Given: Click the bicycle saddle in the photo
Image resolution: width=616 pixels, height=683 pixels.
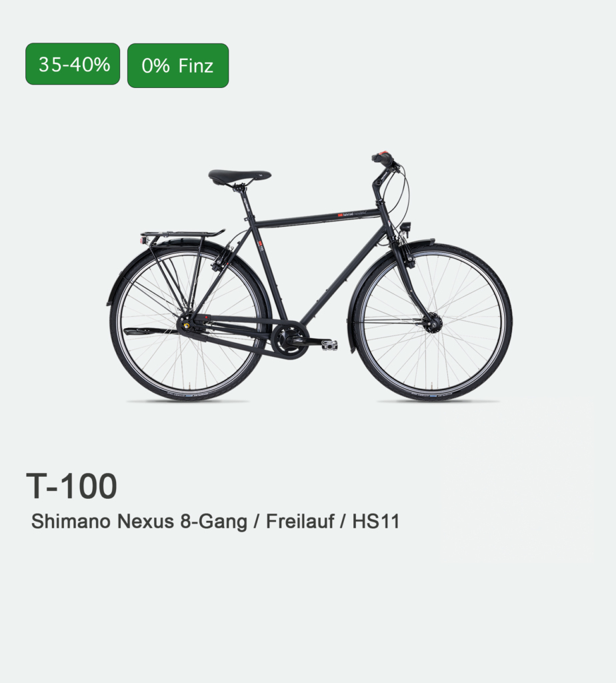Looking at the screenshot, I should pyautogui.click(x=239, y=176).
